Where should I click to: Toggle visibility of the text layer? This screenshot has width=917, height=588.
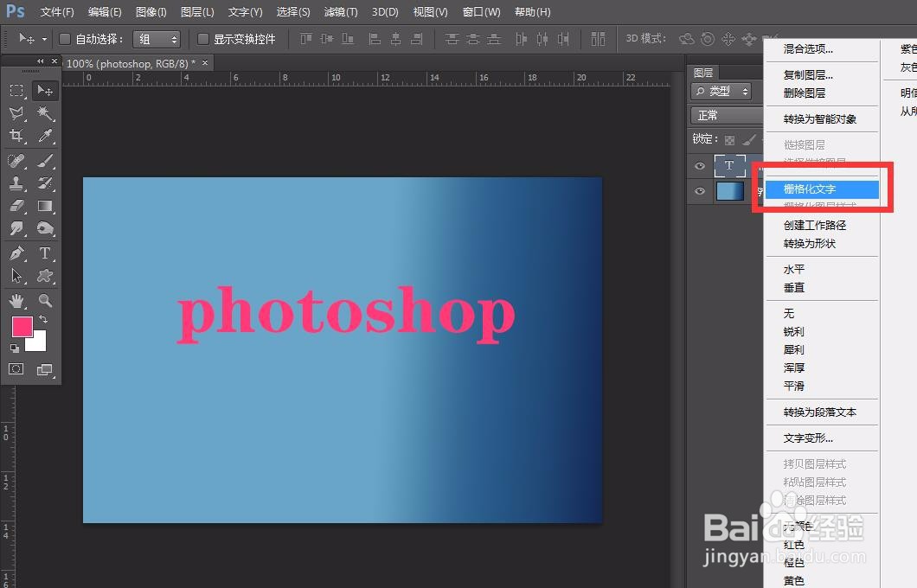700,166
